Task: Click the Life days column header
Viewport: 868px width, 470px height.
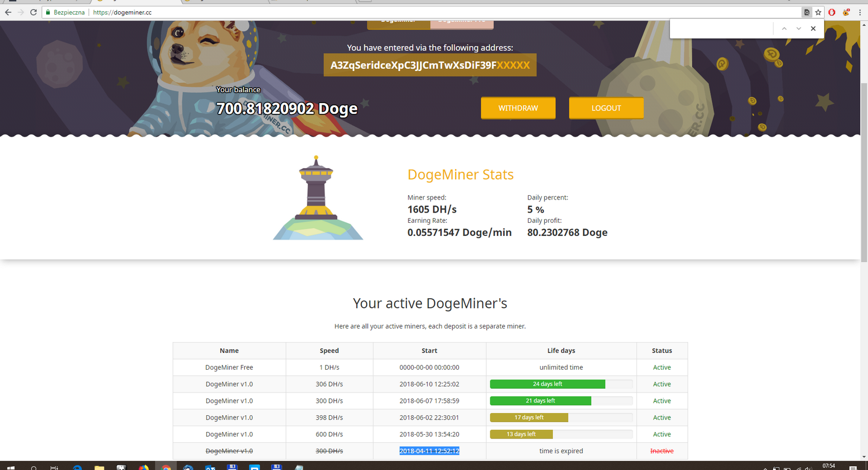Action: tap(561, 351)
